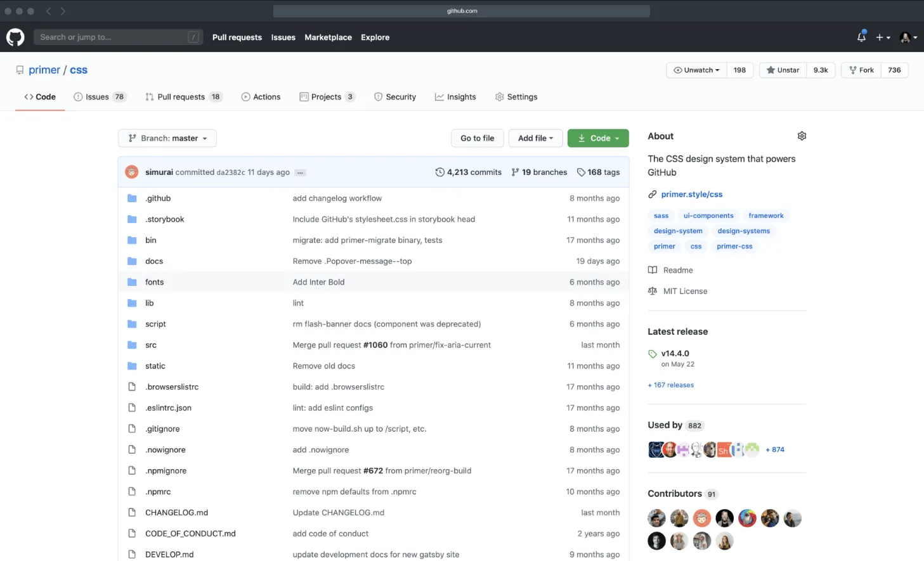
Task: Switch to repository Pull requests tab
Action: (x=183, y=97)
